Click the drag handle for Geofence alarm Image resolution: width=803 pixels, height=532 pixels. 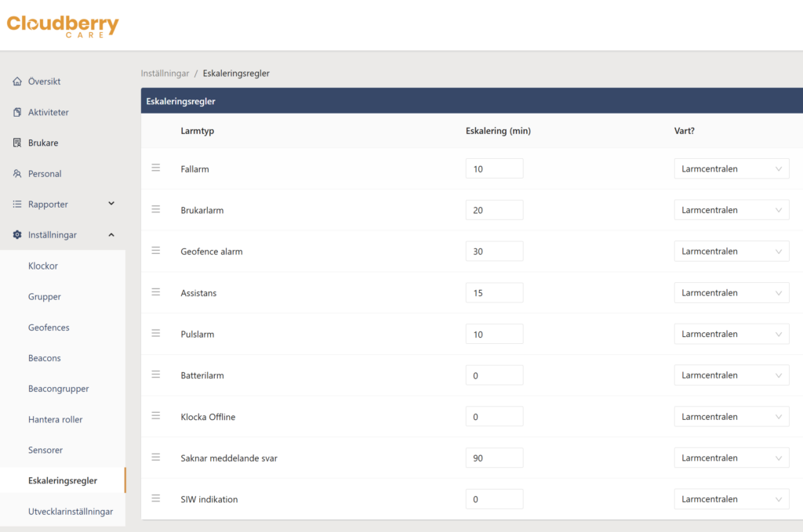pyautogui.click(x=156, y=250)
